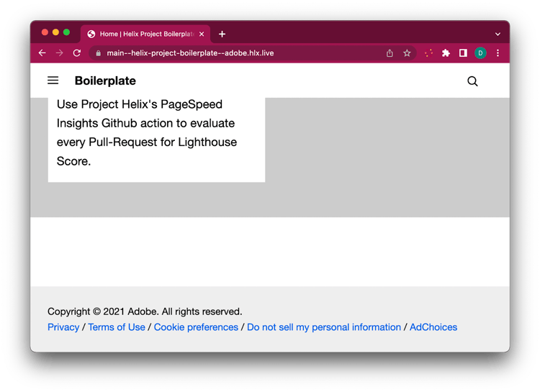The width and height of the screenshot is (540, 392).
Task: Click the Cookie preferences link
Action: tap(196, 327)
